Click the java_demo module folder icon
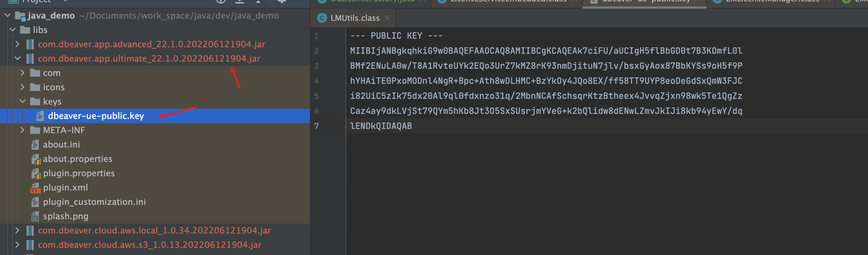 click(x=20, y=16)
